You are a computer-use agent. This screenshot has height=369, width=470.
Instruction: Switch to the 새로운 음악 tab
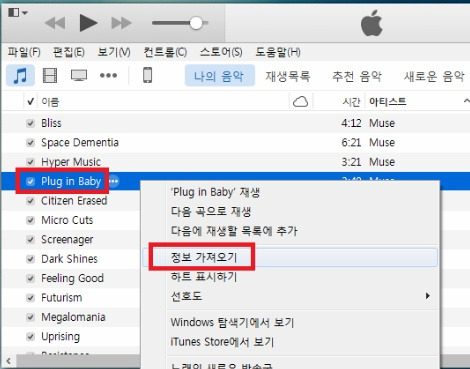click(x=434, y=76)
